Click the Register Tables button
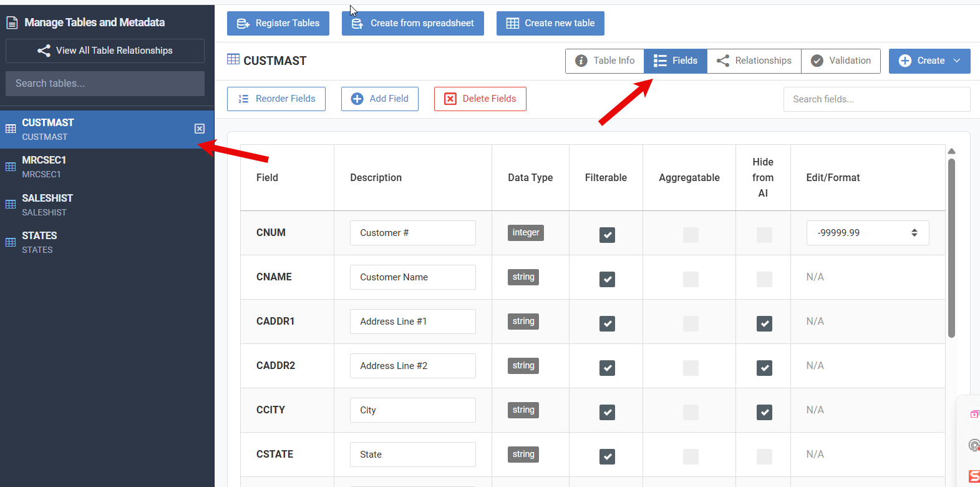Viewport: 980px width, 487px height. [x=278, y=23]
